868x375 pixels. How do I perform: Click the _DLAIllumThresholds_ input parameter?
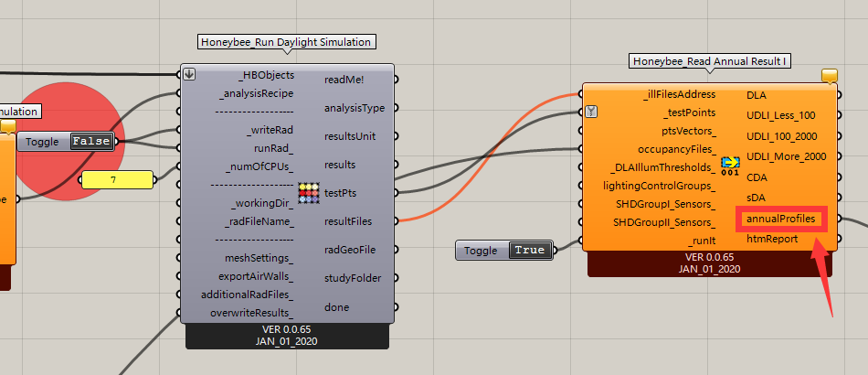pyautogui.click(x=663, y=167)
